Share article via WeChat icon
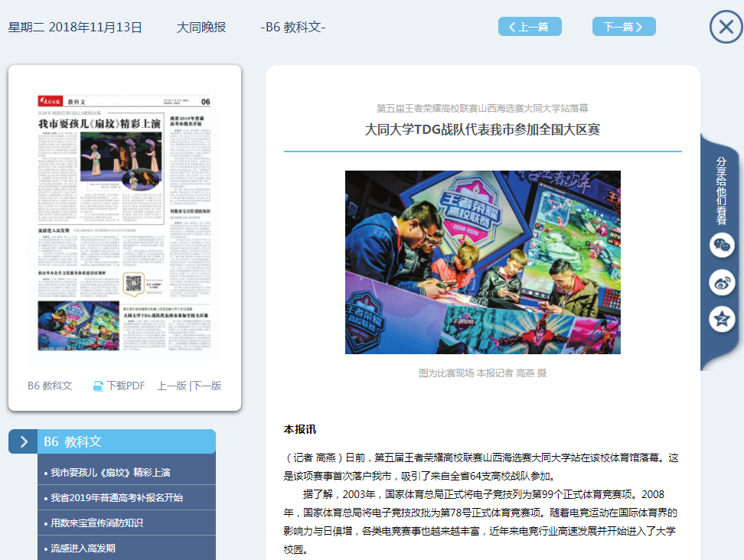Image resolution: width=744 pixels, height=560 pixels. tap(721, 246)
